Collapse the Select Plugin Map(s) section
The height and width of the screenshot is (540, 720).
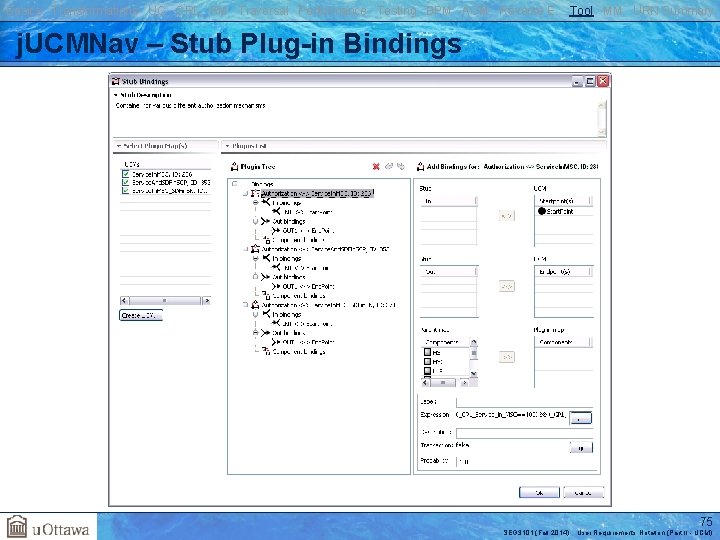[118, 146]
